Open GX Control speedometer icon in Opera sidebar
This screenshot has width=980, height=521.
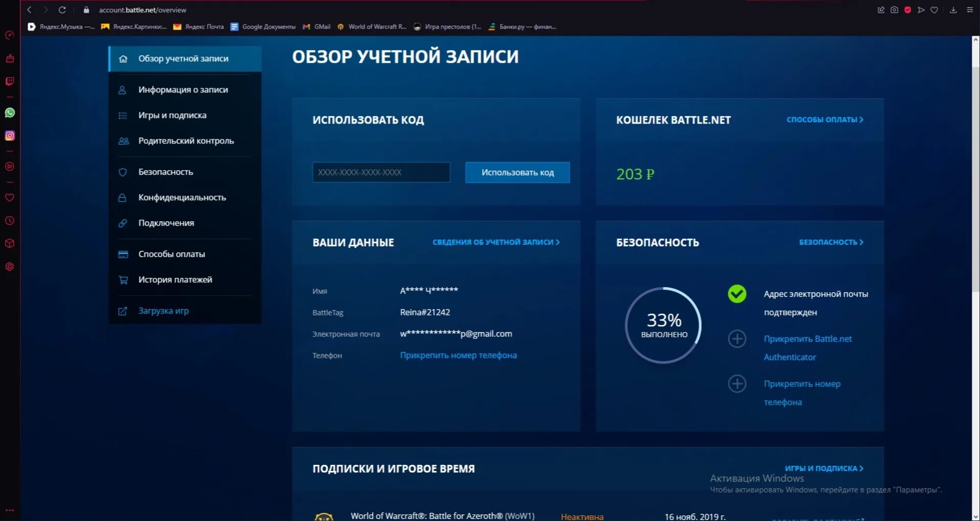10,35
